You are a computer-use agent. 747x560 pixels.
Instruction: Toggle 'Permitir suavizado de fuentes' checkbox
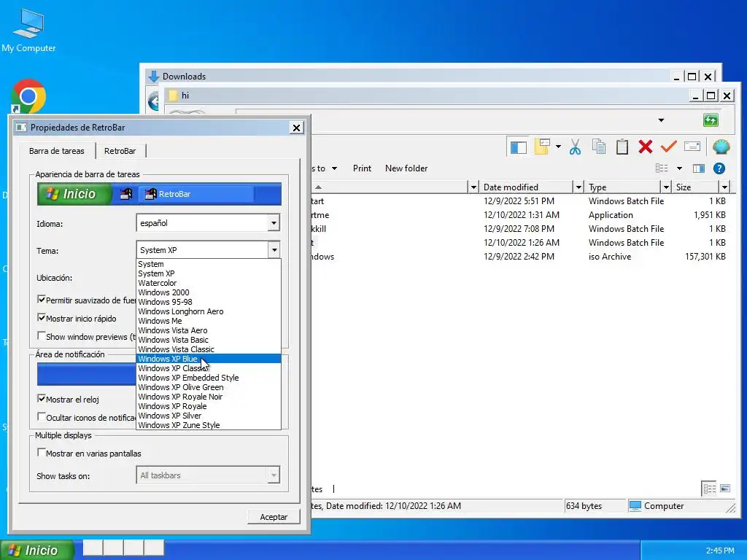point(42,300)
